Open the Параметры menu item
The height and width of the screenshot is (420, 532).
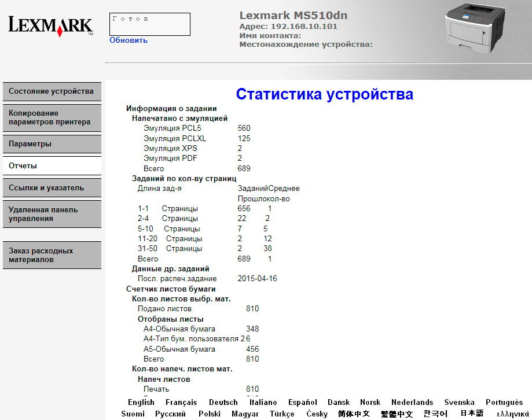52,143
